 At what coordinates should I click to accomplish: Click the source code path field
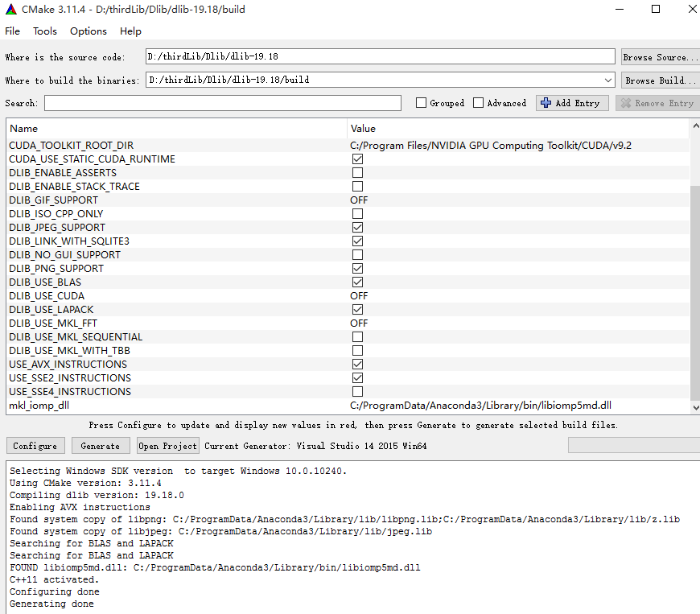[381, 56]
